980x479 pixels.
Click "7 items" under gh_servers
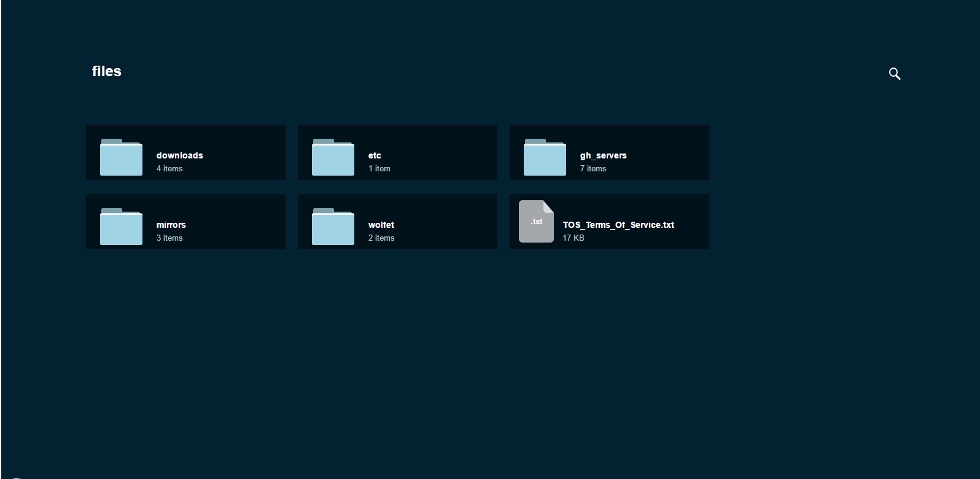[x=593, y=169]
